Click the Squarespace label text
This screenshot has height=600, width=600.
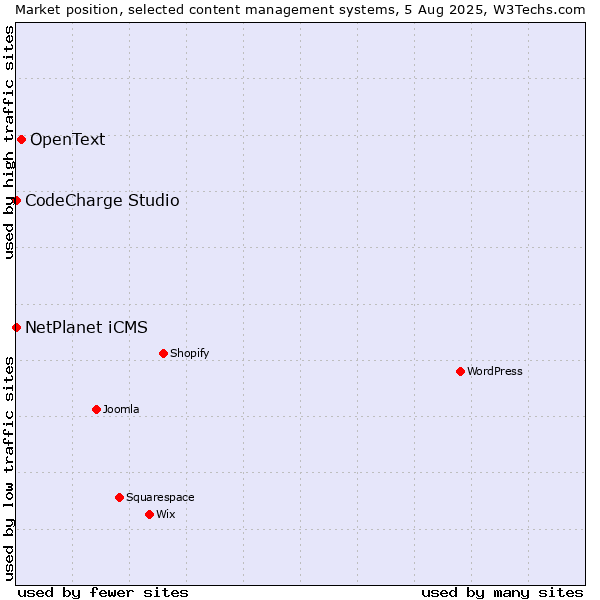160,497
